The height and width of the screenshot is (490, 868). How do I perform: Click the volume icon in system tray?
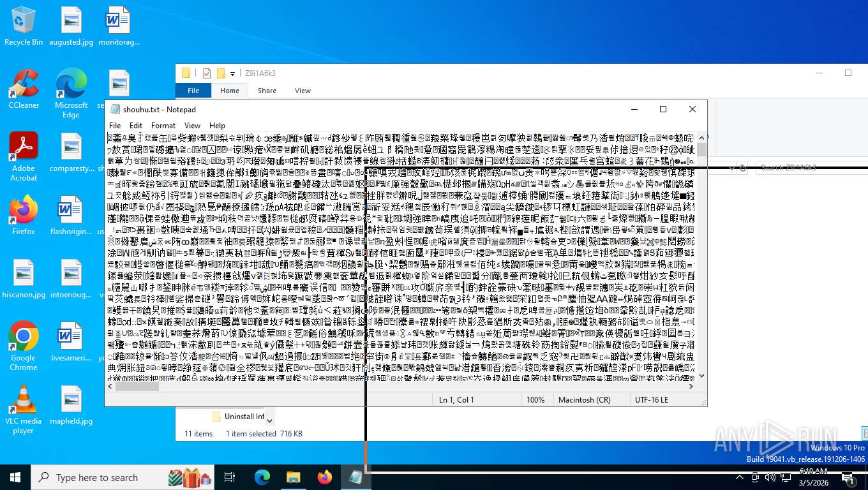coord(770,477)
